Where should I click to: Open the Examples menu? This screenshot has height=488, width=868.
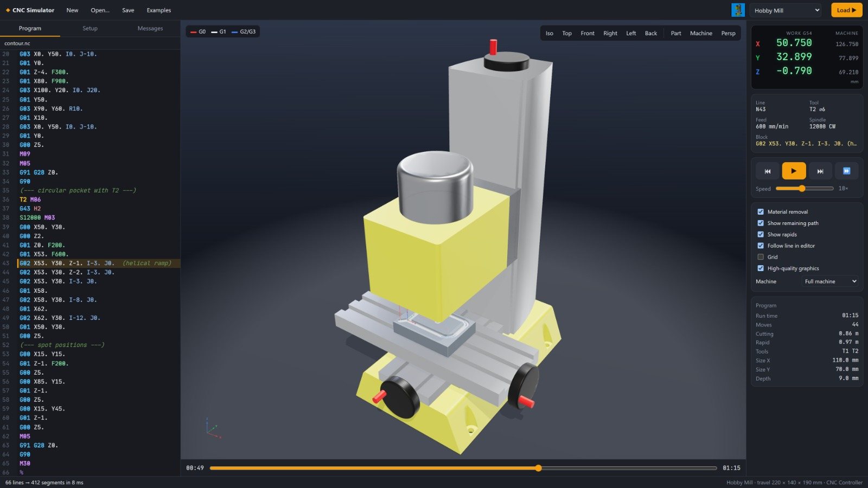click(x=158, y=10)
